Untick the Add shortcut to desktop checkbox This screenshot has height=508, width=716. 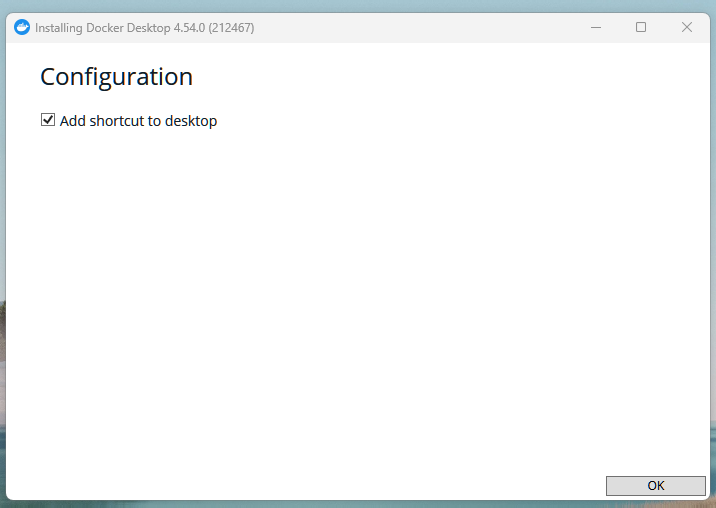[x=47, y=120]
